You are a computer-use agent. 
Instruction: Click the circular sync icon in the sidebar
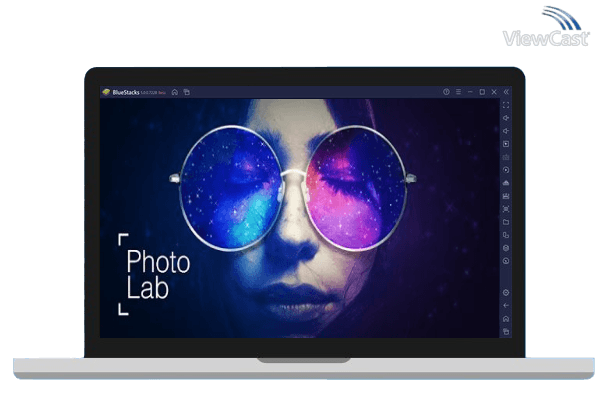(x=506, y=170)
